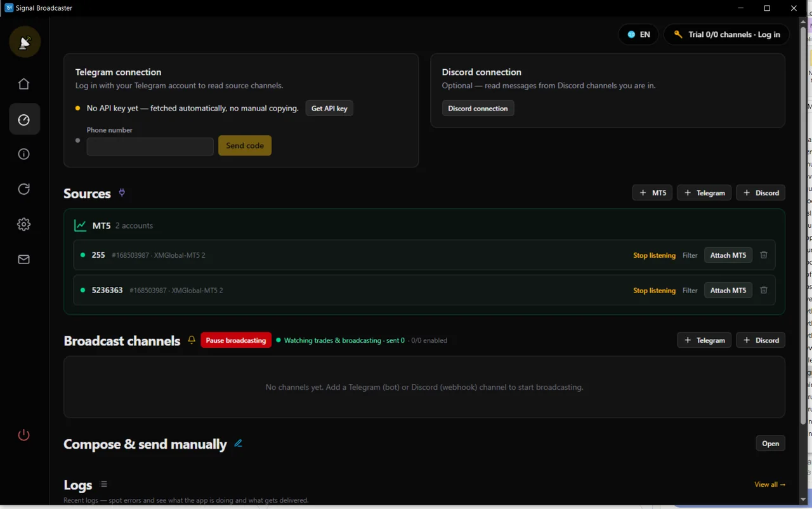
Task: Click the vertical scrollbar
Action: pos(803,225)
